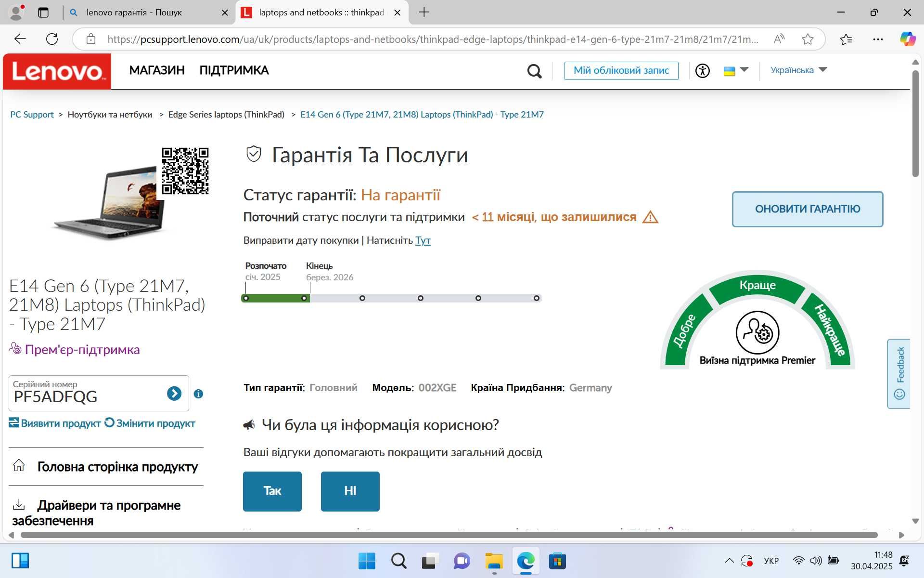Open a new browser tab

click(x=424, y=13)
